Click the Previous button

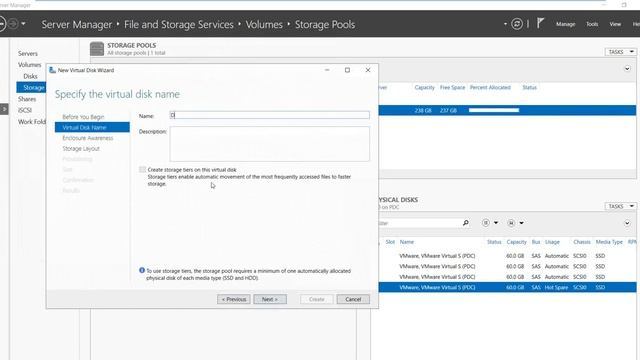(233, 299)
